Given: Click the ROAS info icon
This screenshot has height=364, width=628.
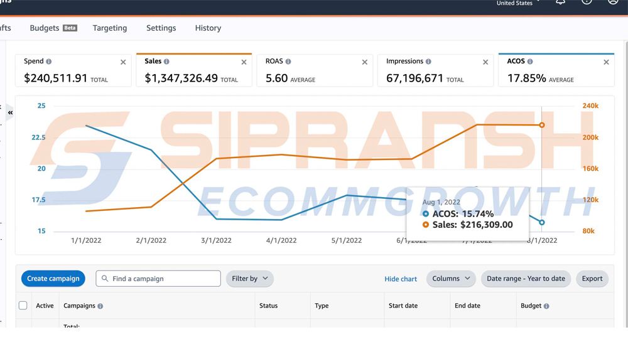Looking at the screenshot, I should click(288, 62).
